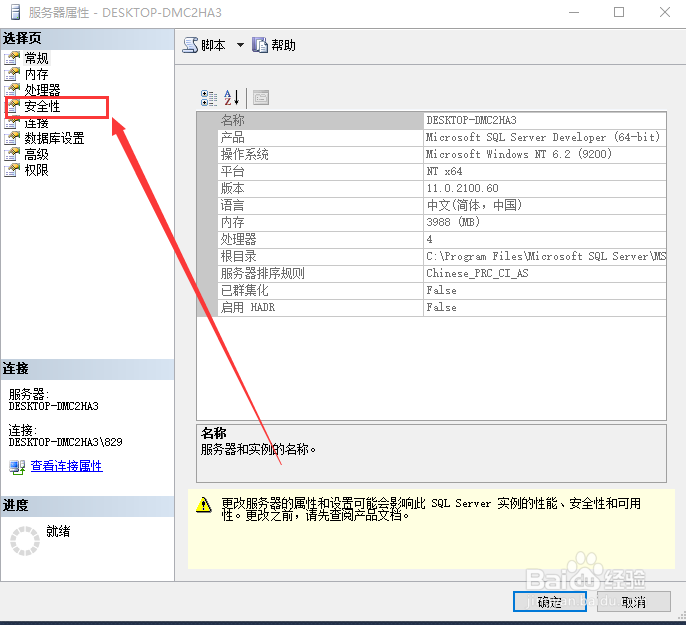This screenshot has height=625, width=686.
Task: Click the 就绪 progress spinner icon
Action: point(25,541)
